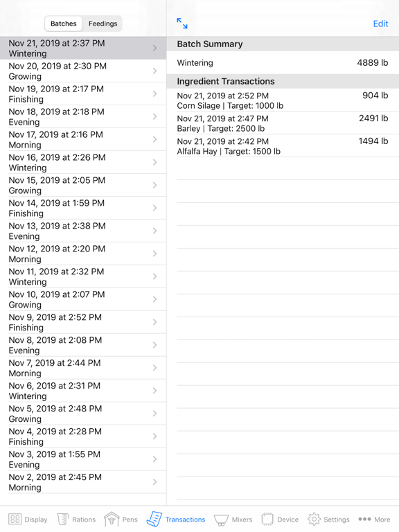Open the Pens barn icon
The height and width of the screenshot is (532, 399).
click(112, 519)
